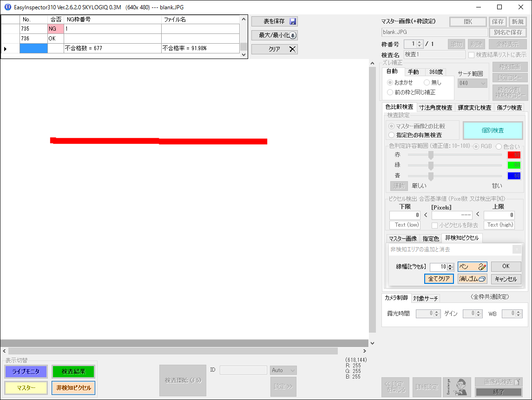Screen dimensions: 532x400
Task: Click the NG cell in row 735
Action: pos(56,29)
